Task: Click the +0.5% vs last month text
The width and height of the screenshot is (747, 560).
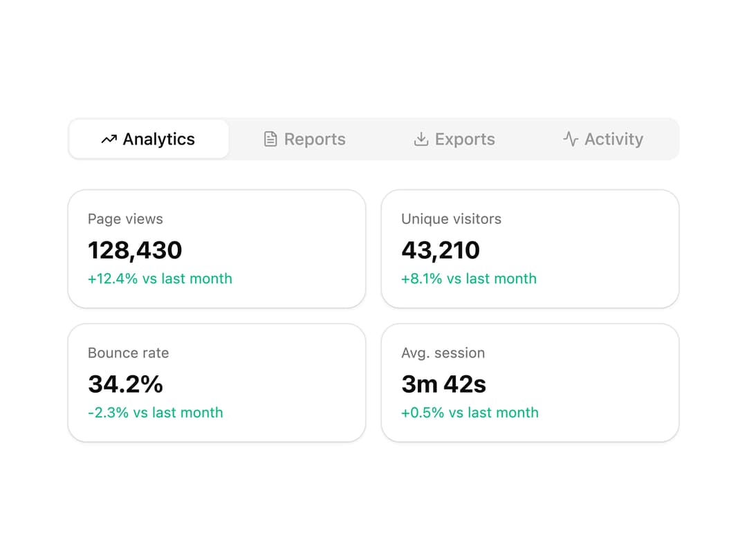Action: click(x=470, y=412)
